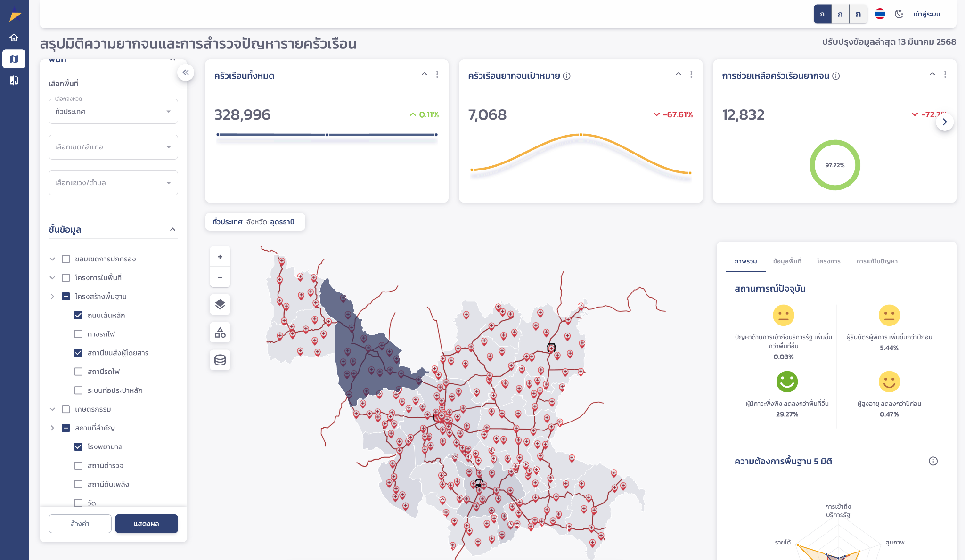Screen dimensions: 965x560
Task: Click the แสดงผล button
Action: (146, 523)
